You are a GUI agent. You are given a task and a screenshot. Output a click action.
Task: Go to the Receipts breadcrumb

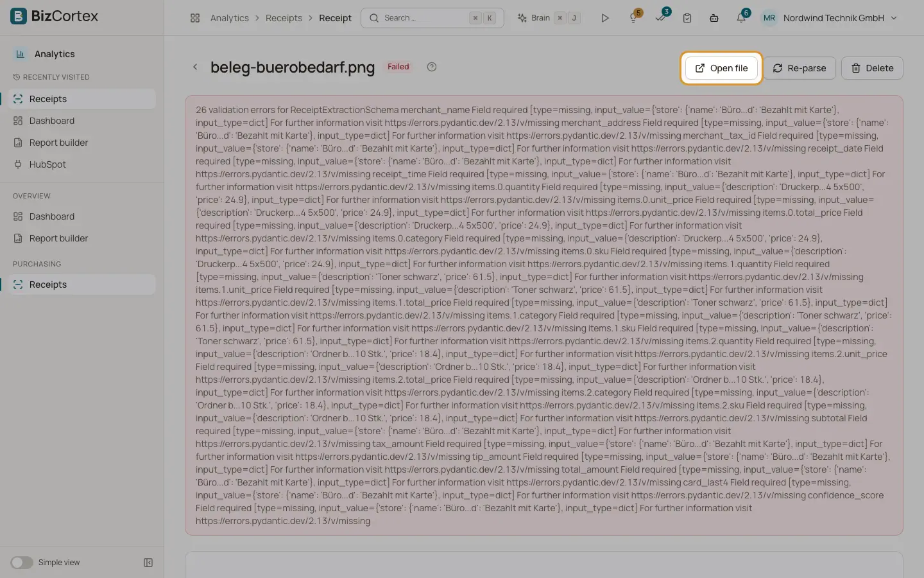[x=284, y=18]
